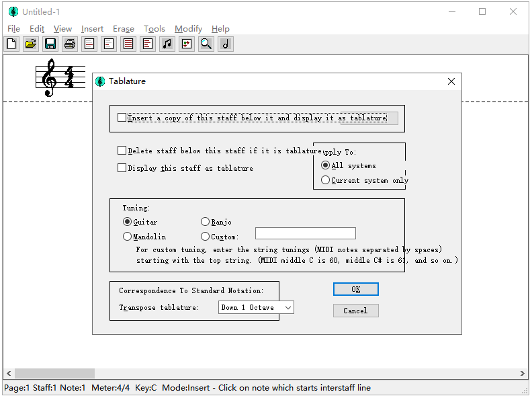Image resolution: width=532 pixels, height=398 pixels.
Task: Check Delete staff below this staff option
Action: point(122,151)
